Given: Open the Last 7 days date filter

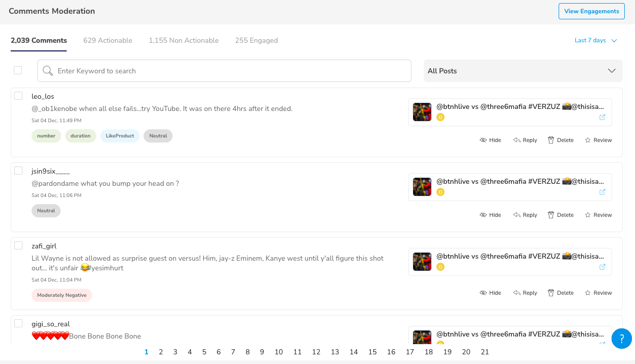Looking at the screenshot, I should point(596,40).
